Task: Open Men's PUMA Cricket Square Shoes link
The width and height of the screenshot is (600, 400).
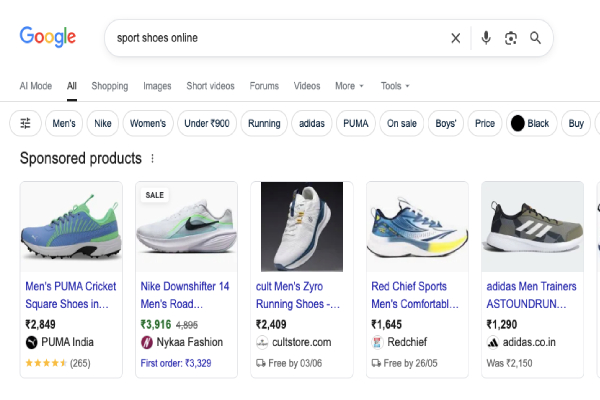Action: 71,295
